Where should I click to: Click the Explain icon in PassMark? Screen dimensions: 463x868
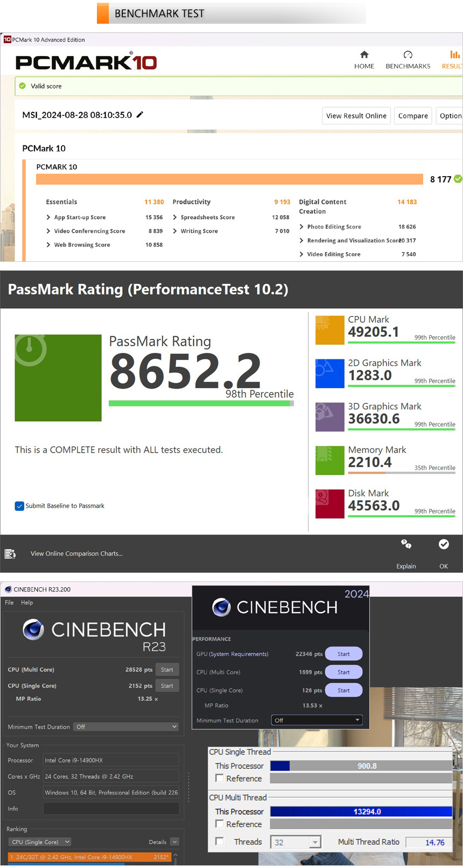pos(406,545)
